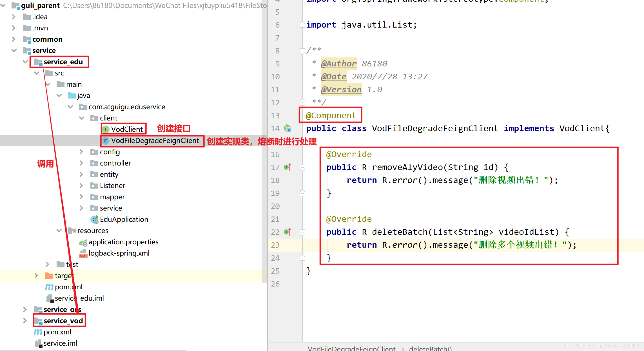Click the target folder icon
This screenshot has height=351, width=644.
(49, 276)
